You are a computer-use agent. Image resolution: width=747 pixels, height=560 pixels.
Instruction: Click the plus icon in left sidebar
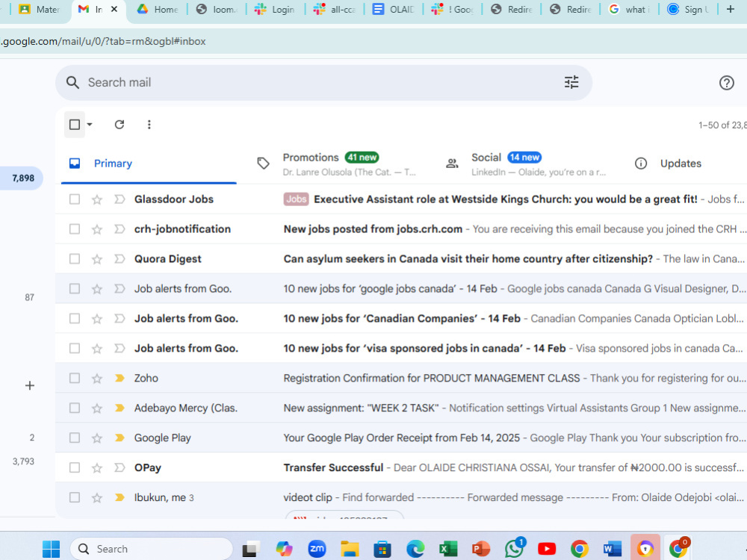[30, 385]
